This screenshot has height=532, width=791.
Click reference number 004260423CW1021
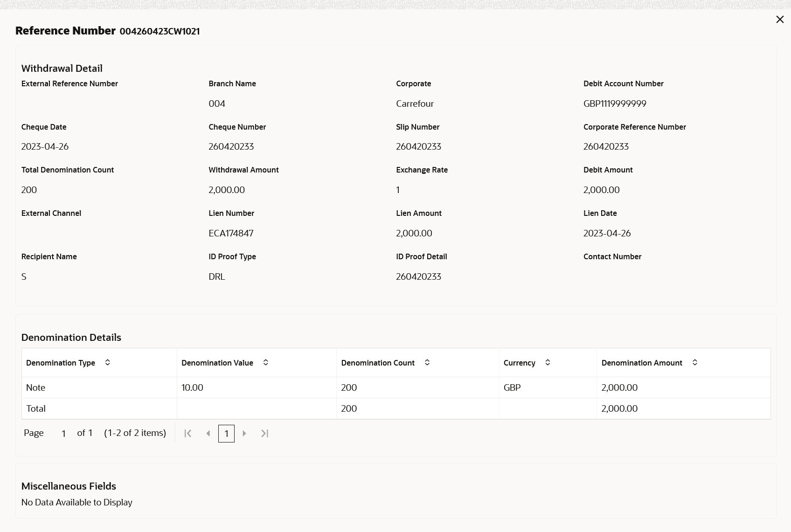tap(160, 31)
